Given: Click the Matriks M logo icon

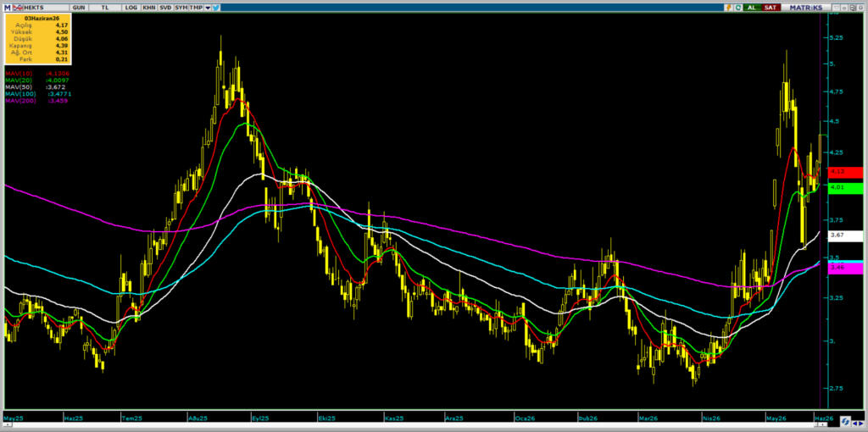Looking at the screenshot, I should 7,8.
